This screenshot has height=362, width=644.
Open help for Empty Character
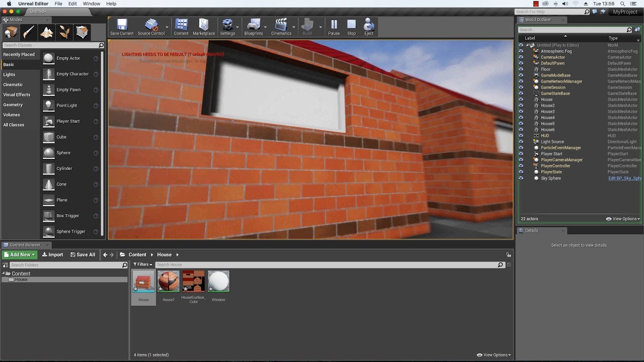click(96, 74)
